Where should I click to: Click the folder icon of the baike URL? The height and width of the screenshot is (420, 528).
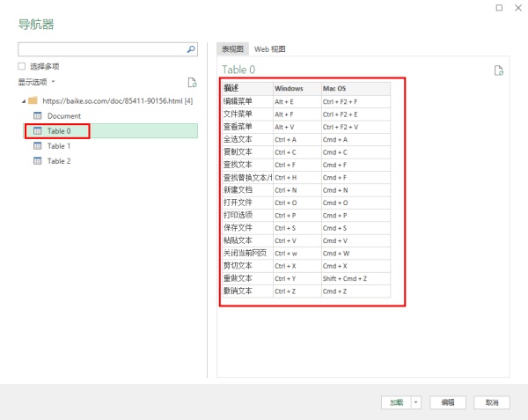(x=33, y=100)
